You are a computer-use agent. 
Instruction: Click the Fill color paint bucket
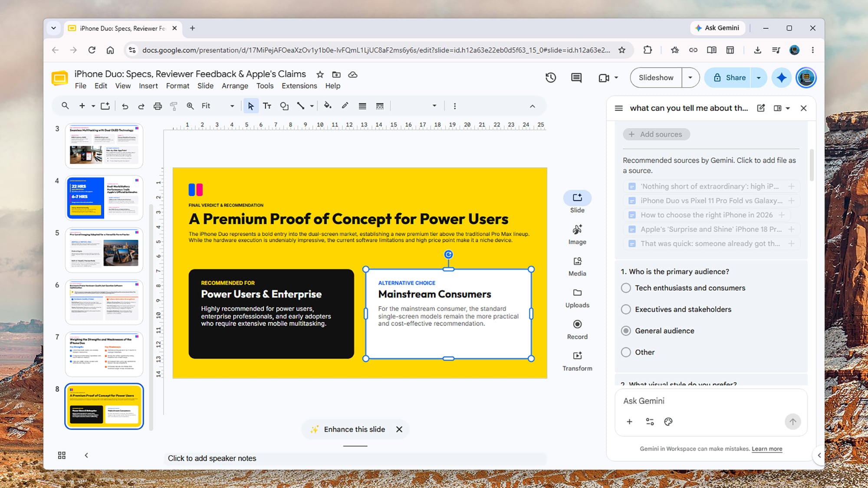click(328, 106)
